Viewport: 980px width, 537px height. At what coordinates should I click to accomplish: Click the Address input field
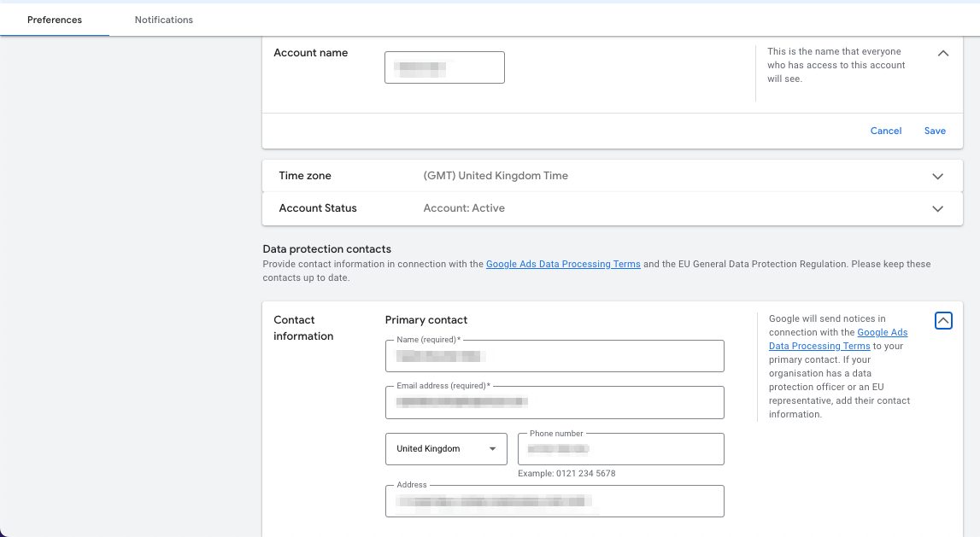[555, 501]
